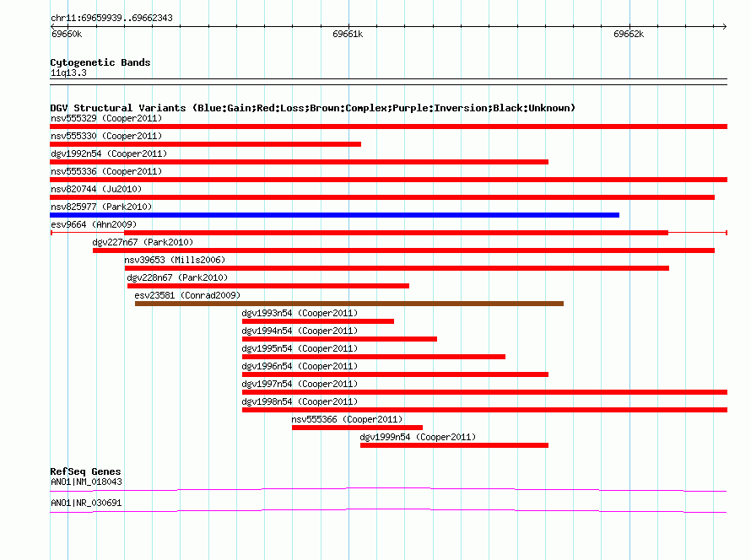Click the brown complex bar for esv23581
This screenshot has height=560, width=751.
(x=349, y=304)
